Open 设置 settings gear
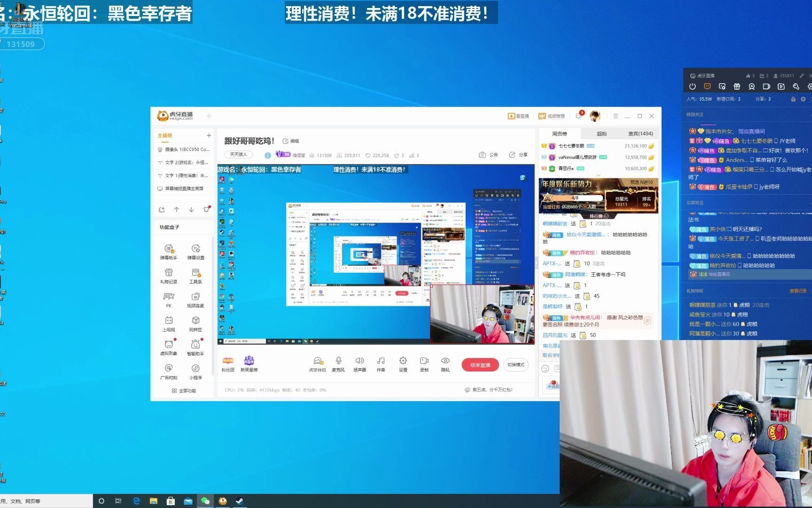Image resolution: width=812 pixels, height=508 pixels. 403,365
